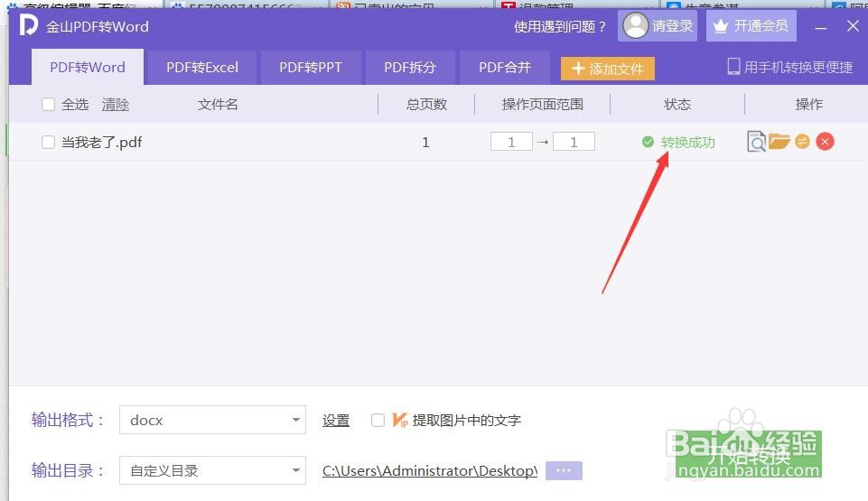
Task: Click the 金山PDF转Word app logo icon
Action: pyautogui.click(x=28, y=25)
